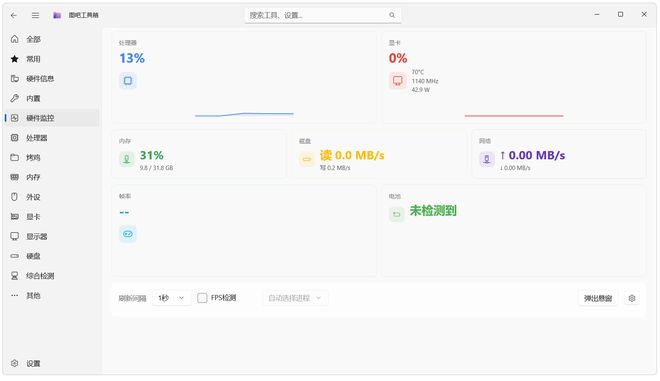
Task: Click the toolbox app logo icon
Action: point(57,15)
